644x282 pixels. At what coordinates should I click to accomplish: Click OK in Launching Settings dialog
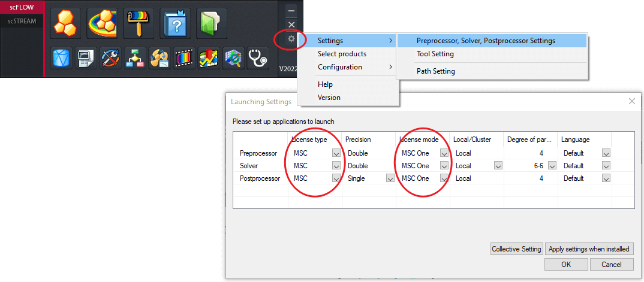565,264
